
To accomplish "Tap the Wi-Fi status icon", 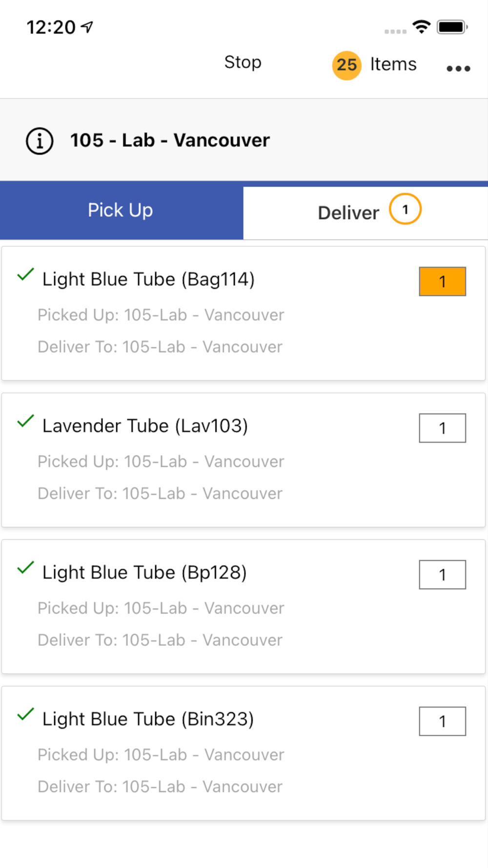I will point(421,26).
